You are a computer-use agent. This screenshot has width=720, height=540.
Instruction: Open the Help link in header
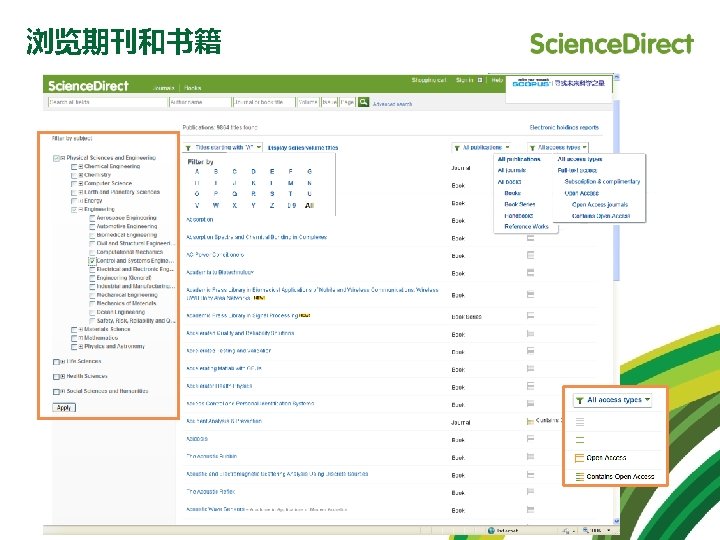point(497,80)
